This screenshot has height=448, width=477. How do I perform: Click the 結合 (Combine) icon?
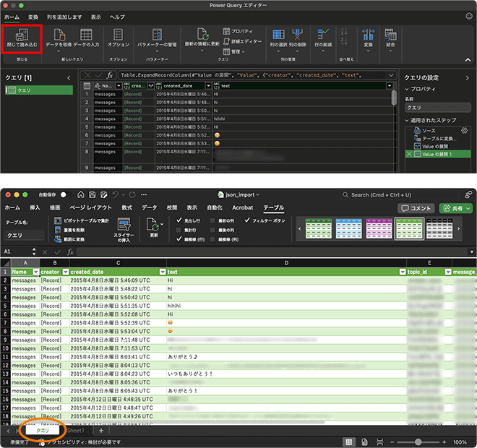(x=390, y=35)
